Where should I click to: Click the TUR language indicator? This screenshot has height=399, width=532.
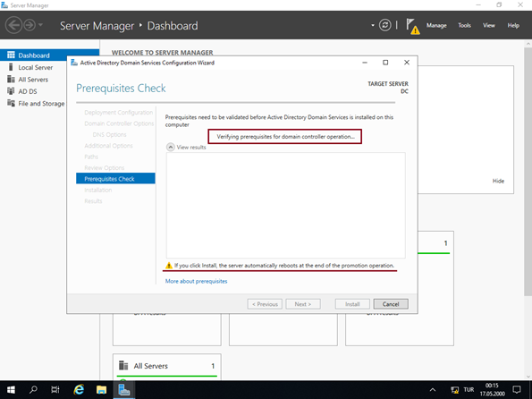[x=469, y=390]
